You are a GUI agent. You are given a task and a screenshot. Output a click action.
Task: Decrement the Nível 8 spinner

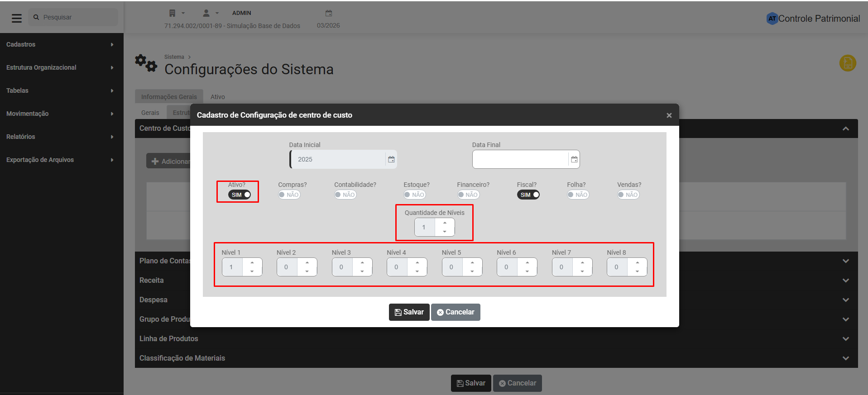637,271
